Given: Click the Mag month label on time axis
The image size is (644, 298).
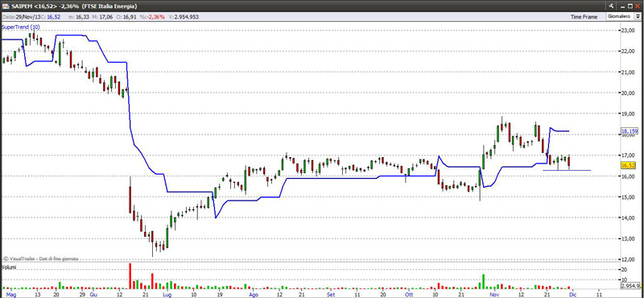Looking at the screenshot, I should tap(11, 295).
